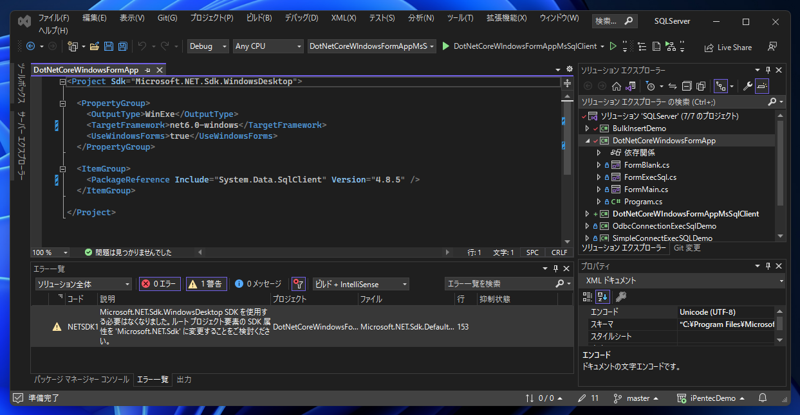Open the master branch selector in status bar

point(636,398)
